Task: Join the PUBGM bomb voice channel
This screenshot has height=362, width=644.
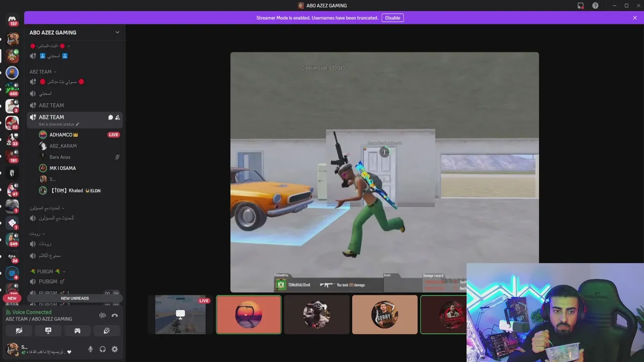Action: tap(74, 282)
